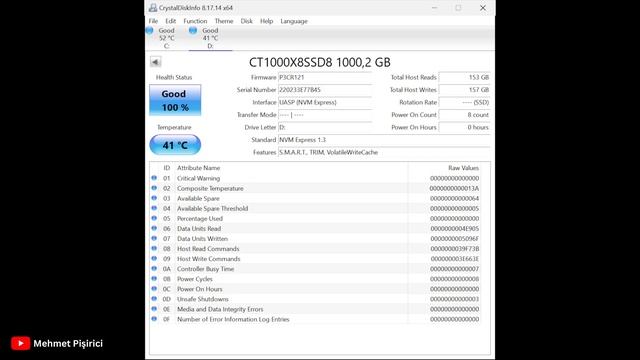
Task: Click the status dot of Composite Temperature row
Action: click(154, 188)
